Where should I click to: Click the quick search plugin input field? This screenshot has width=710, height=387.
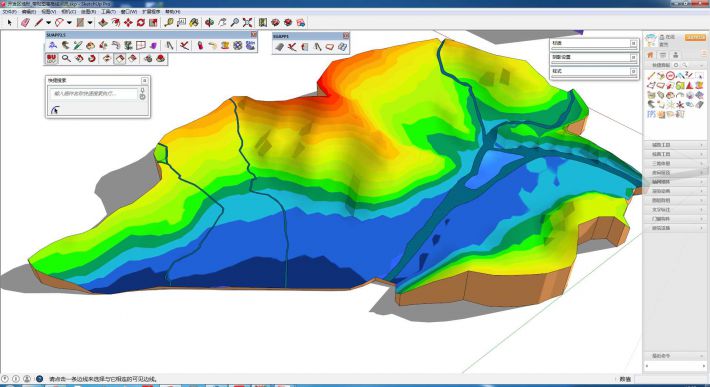click(x=93, y=94)
